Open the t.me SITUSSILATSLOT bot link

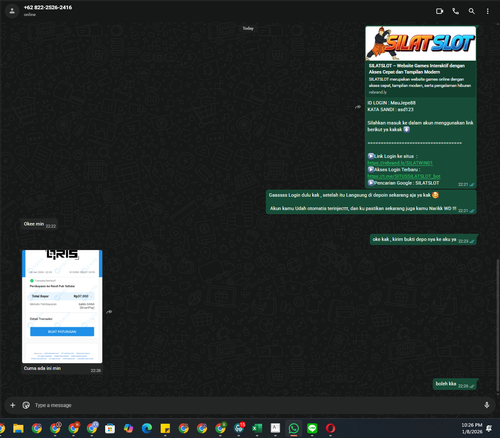click(404, 176)
